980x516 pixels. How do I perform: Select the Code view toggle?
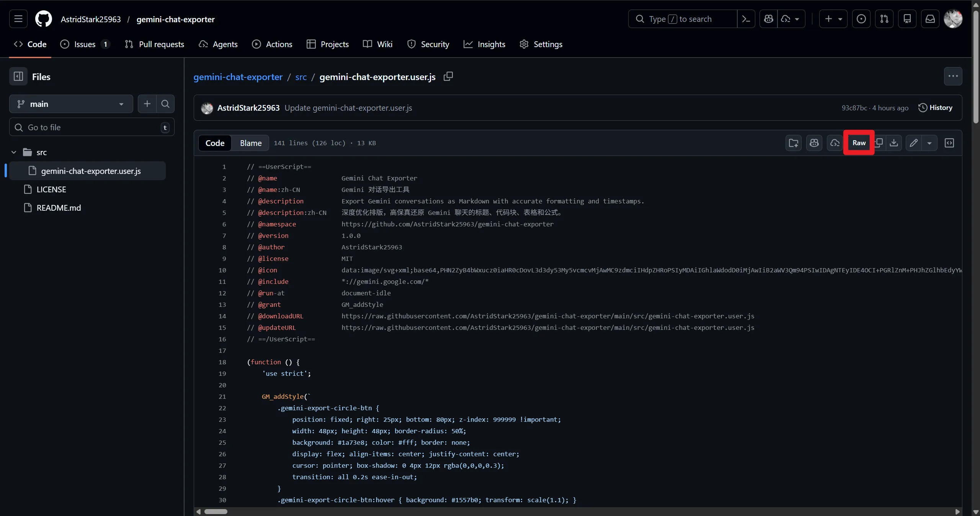(x=215, y=143)
